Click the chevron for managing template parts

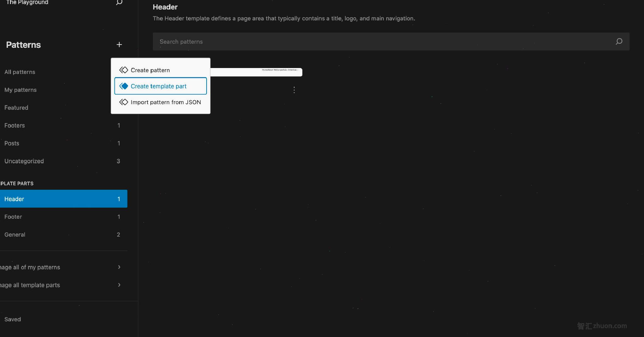[x=119, y=285]
